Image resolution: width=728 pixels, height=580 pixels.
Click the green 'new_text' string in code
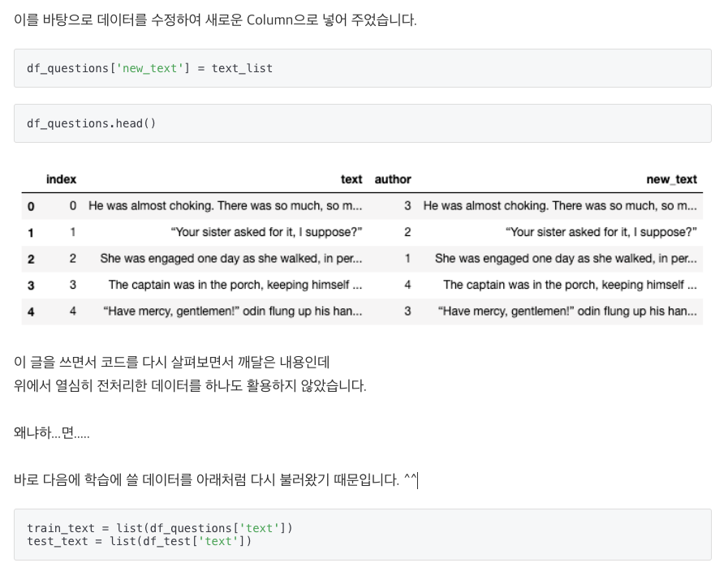[x=149, y=68]
